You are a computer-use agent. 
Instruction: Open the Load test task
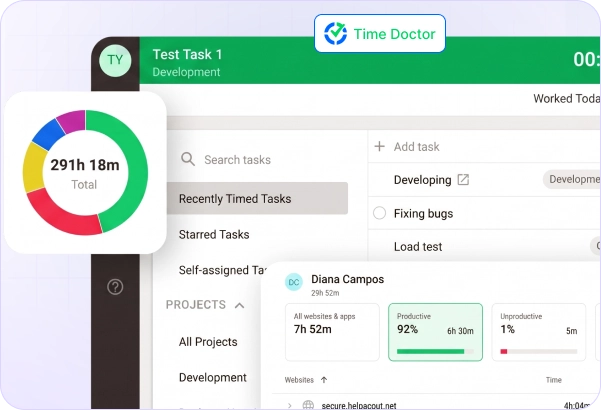click(x=418, y=246)
